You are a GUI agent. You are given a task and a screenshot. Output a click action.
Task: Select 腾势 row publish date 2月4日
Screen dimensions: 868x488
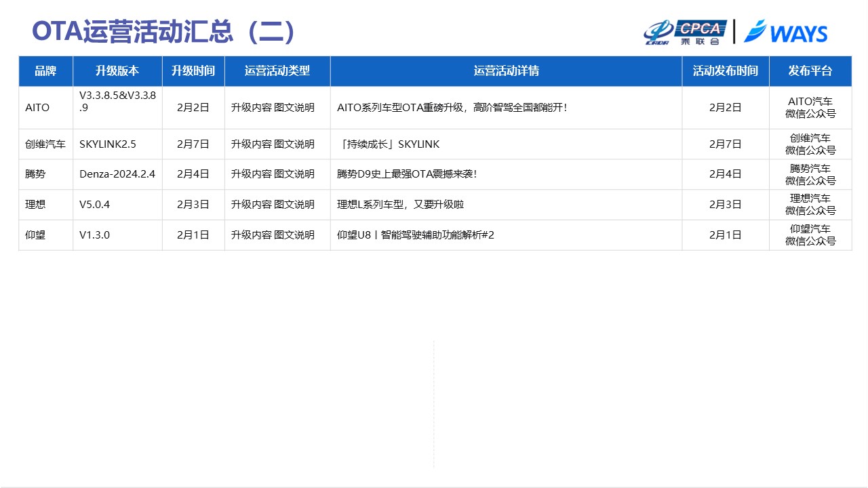[x=726, y=174]
